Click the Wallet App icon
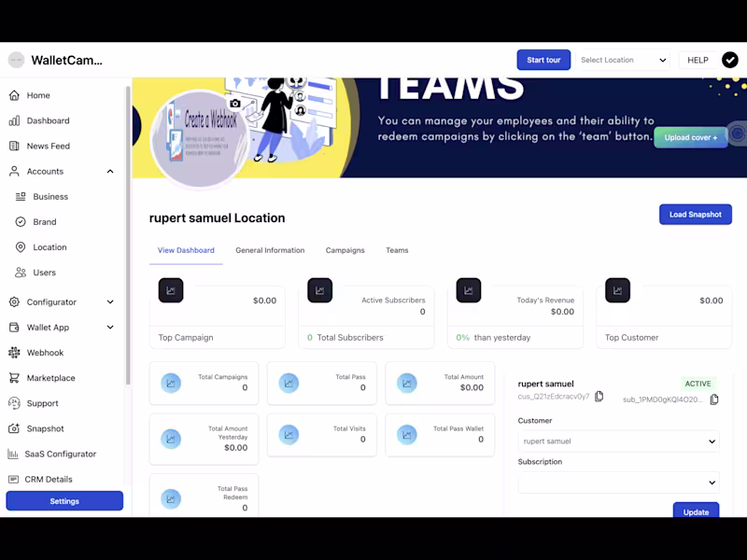This screenshot has width=747, height=560. [14, 328]
